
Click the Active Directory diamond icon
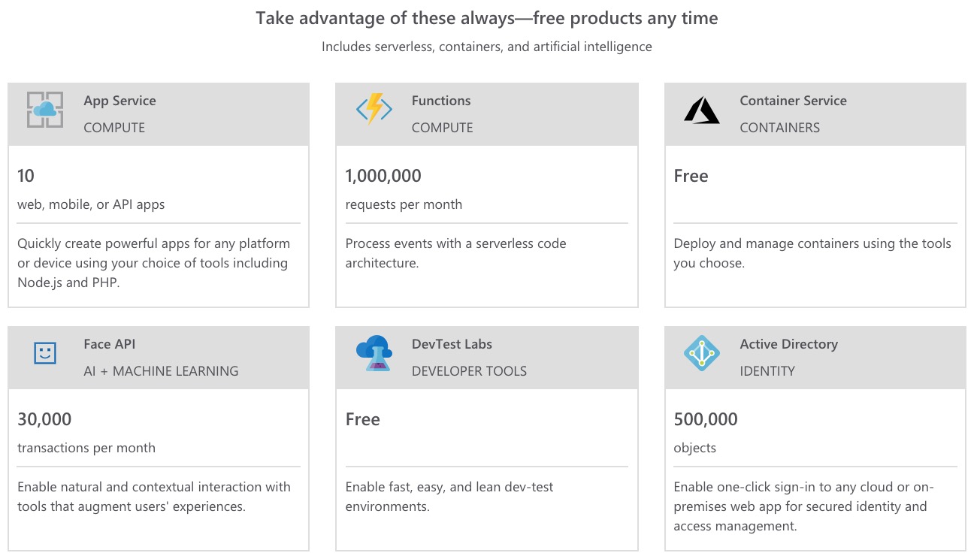702,353
